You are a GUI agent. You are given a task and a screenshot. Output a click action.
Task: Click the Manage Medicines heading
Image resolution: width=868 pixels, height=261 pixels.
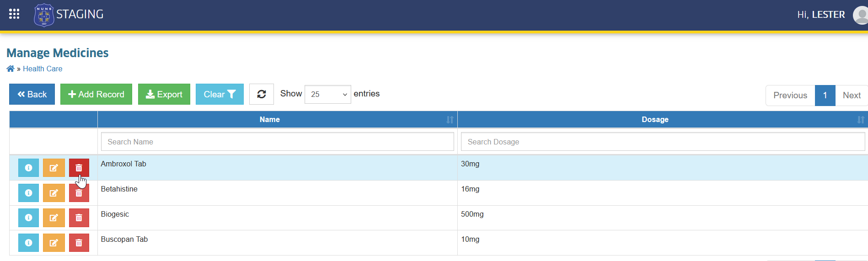pos(58,53)
